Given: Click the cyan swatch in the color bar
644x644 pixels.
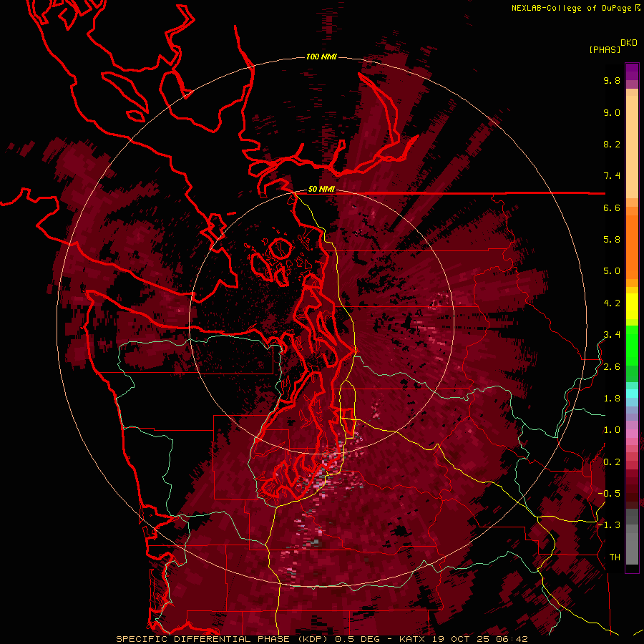Looking at the screenshot, I should [632, 394].
